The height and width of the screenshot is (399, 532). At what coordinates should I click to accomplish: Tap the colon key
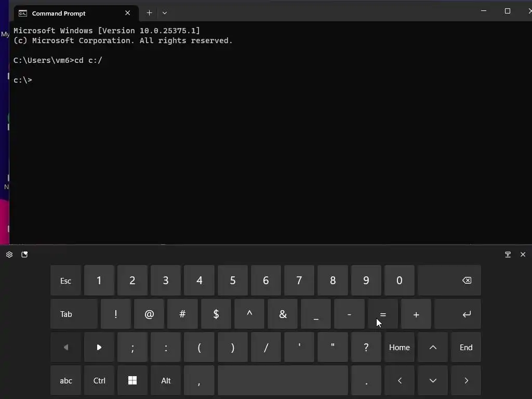coord(166,348)
